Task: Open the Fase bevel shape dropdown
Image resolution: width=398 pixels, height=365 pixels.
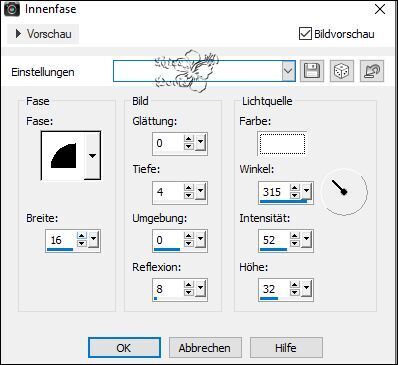Action: pos(92,155)
